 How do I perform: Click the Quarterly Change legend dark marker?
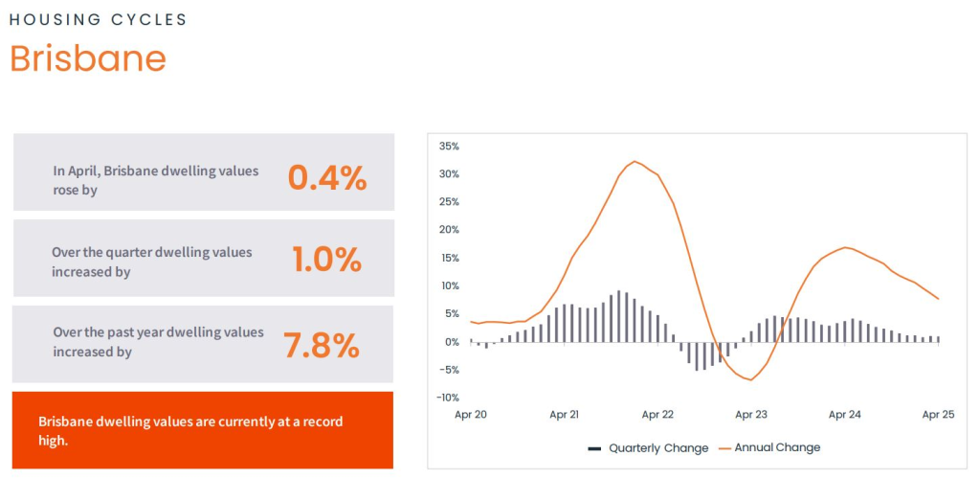594,448
